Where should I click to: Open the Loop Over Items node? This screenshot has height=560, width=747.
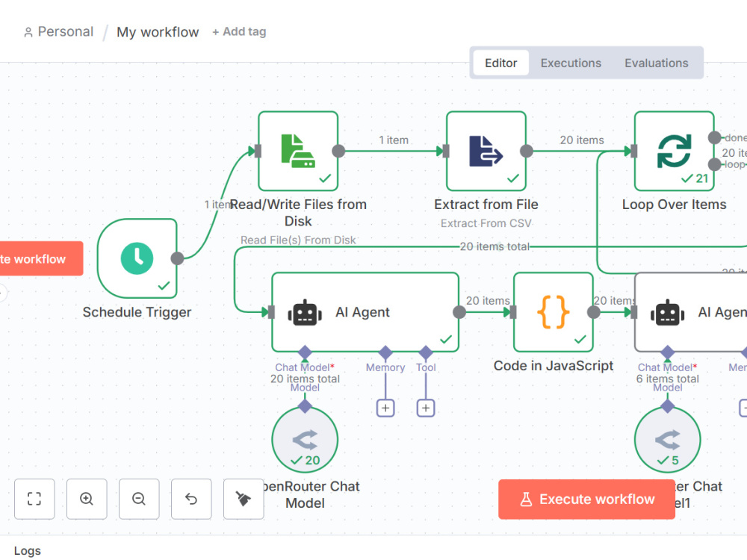click(x=674, y=151)
